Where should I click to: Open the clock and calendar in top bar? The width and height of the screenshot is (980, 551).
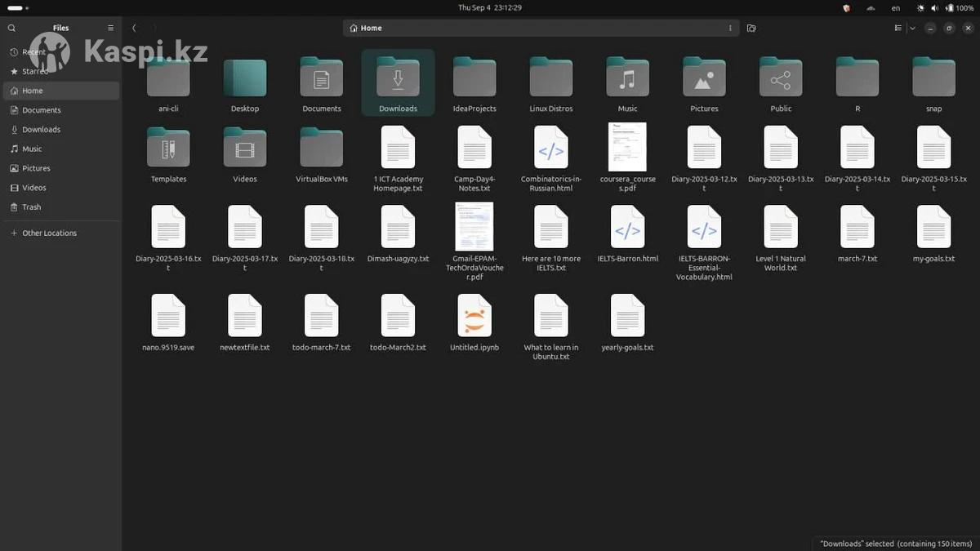(x=490, y=7)
